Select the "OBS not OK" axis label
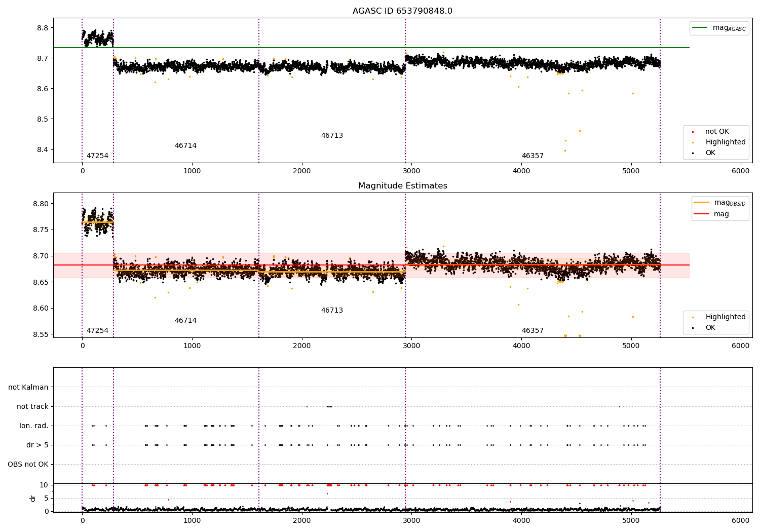 click(28, 464)
